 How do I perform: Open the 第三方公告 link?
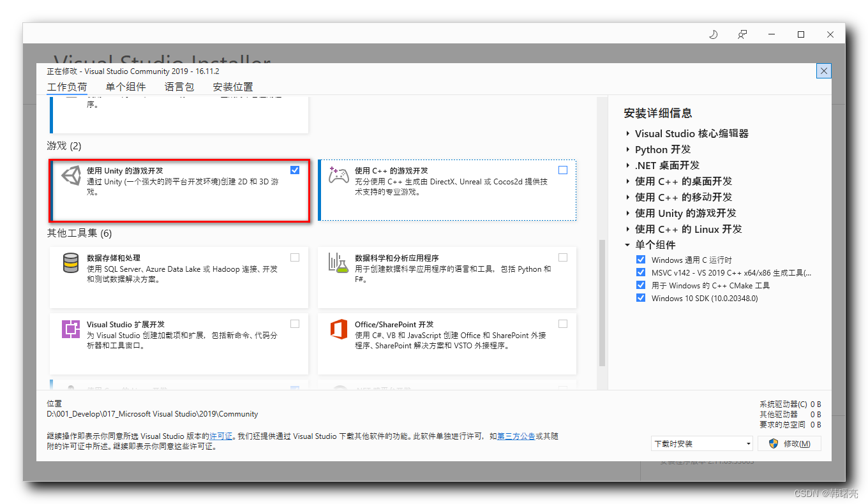[516, 436]
